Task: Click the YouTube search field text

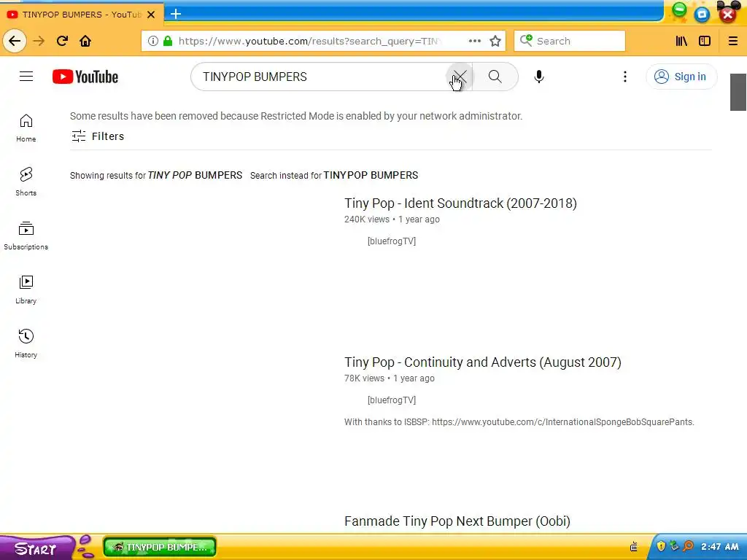Action: (255, 77)
